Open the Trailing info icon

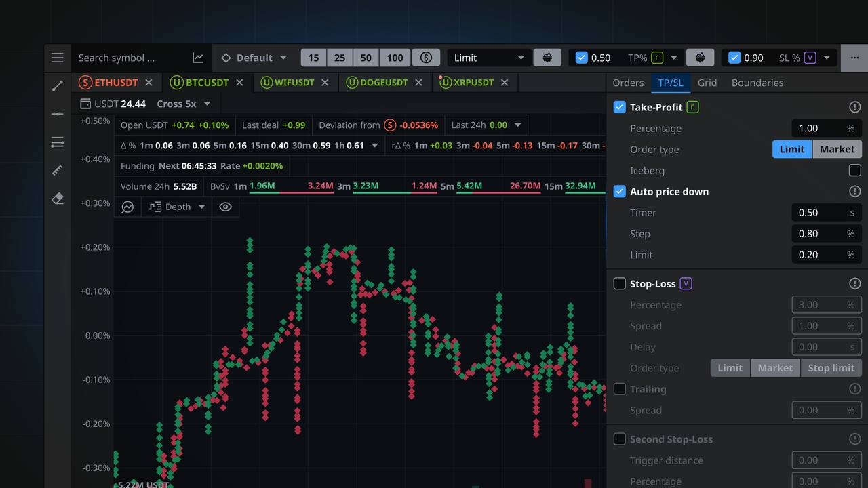tap(854, 389)
